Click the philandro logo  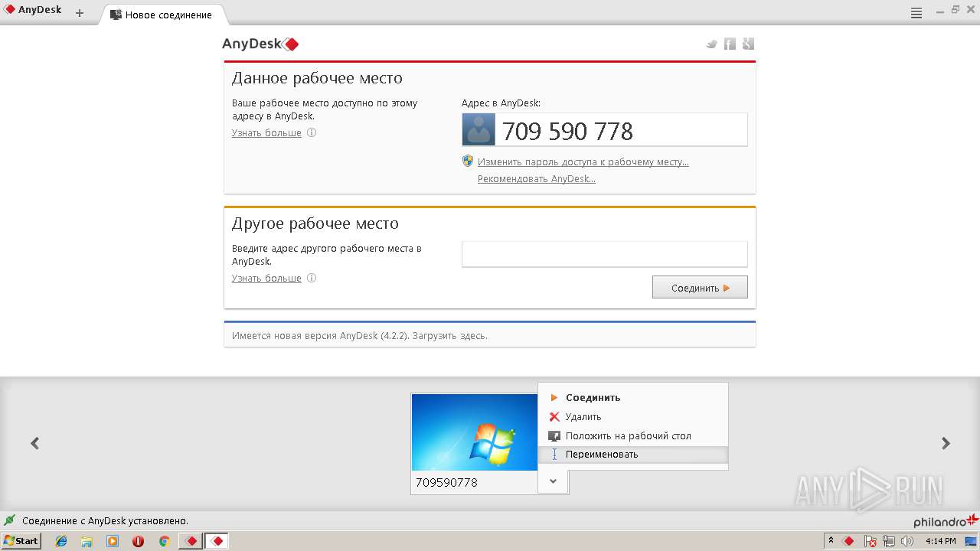[x=946, y=521]
